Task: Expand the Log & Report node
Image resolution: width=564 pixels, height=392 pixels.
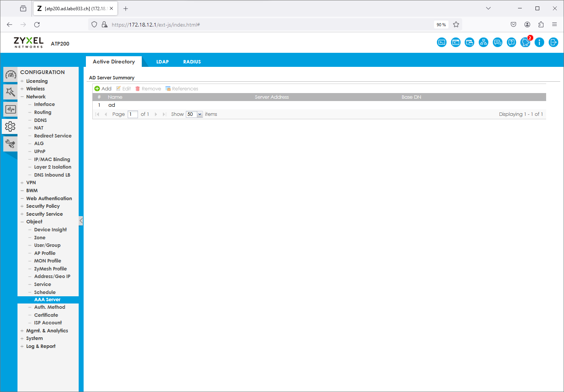Action: [22, 346]
